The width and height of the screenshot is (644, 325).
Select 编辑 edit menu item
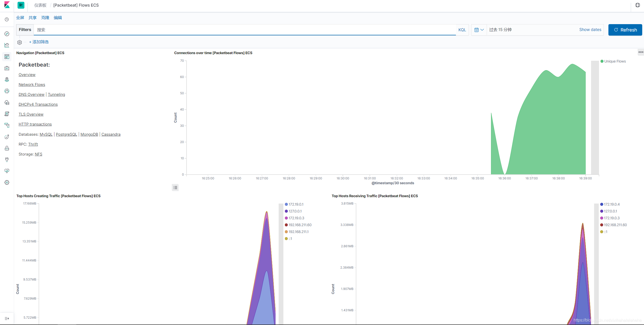pos(58,18)
